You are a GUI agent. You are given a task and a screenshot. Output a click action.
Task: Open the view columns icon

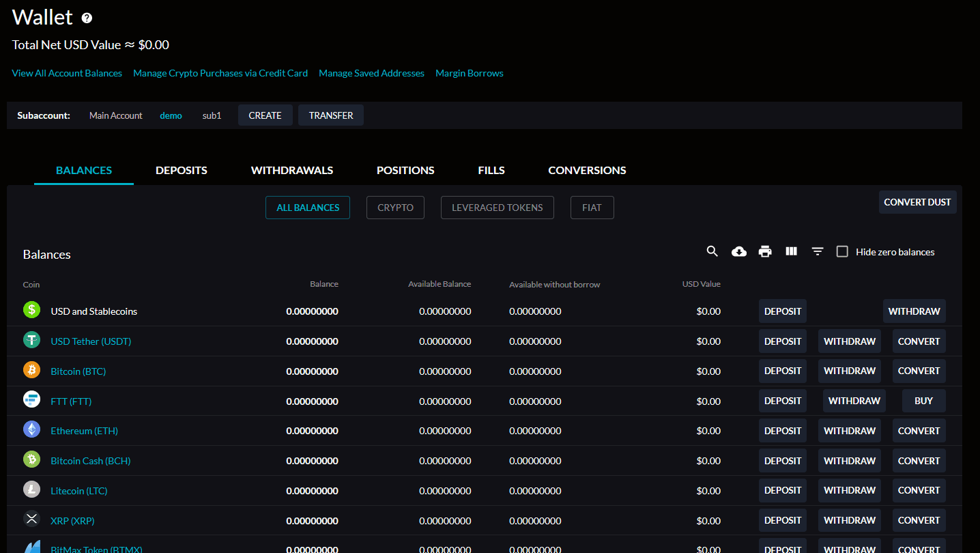click(x=792, y=252)
